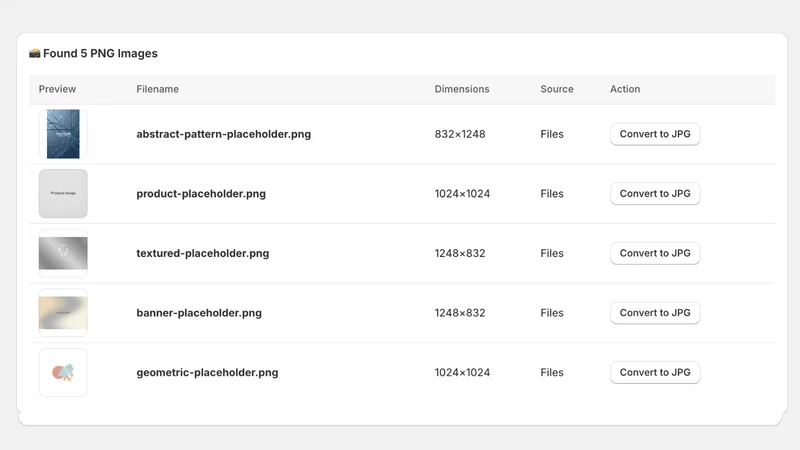Click the Filename column header
This screenshot has height=450, width=800.
(158, 89)
